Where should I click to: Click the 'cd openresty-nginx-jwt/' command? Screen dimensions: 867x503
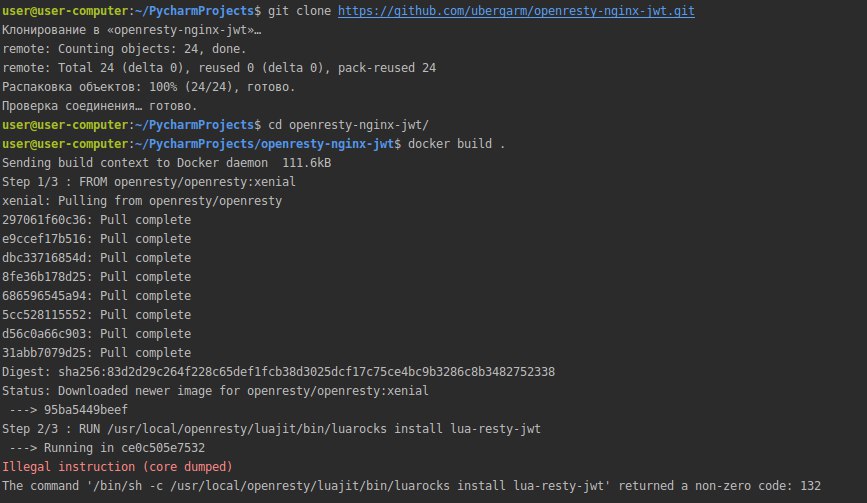[348, 125]
